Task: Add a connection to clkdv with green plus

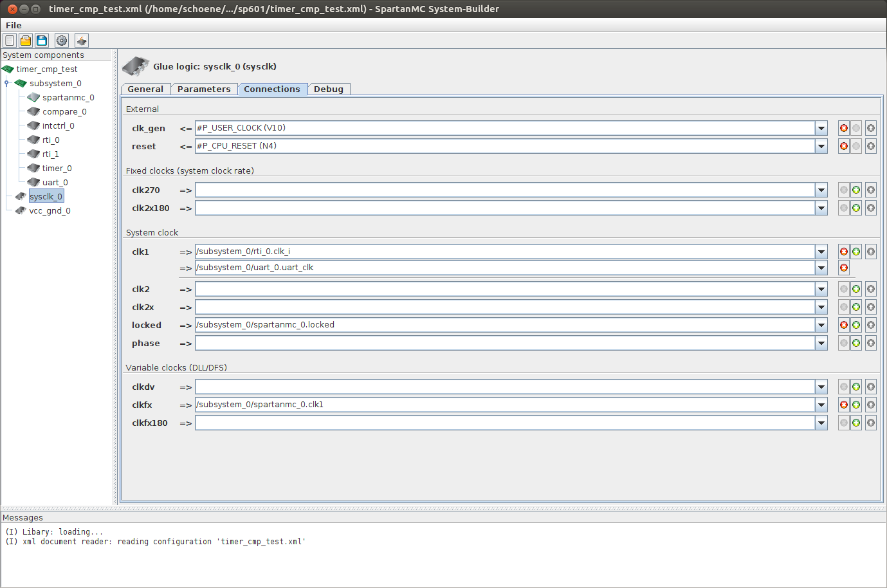Action: (856, 387)
